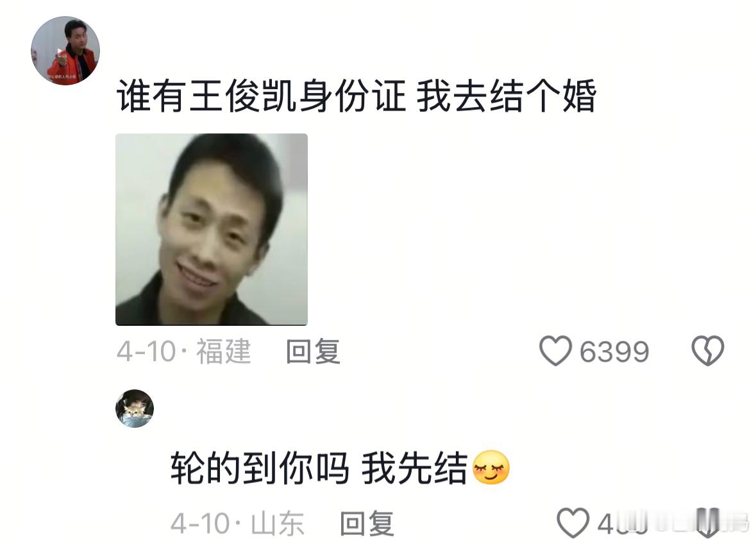
Task: Dislike the reply from 山东
Action: 708,524
